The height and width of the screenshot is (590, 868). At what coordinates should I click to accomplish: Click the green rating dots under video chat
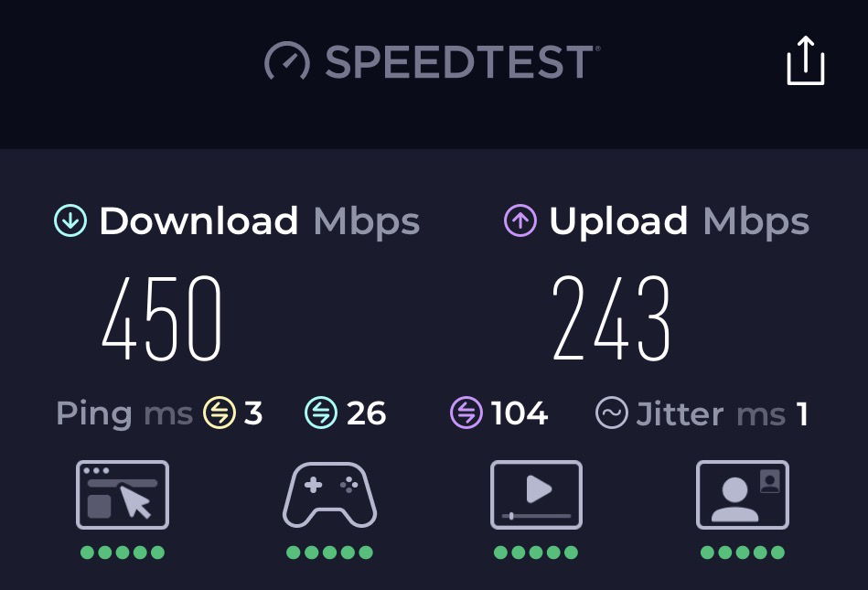(x=743, y=552)
